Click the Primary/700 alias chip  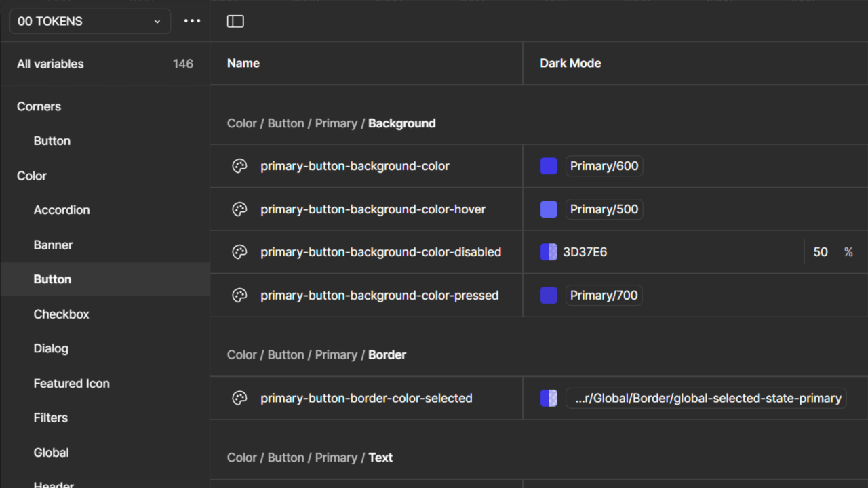point(604,296)
